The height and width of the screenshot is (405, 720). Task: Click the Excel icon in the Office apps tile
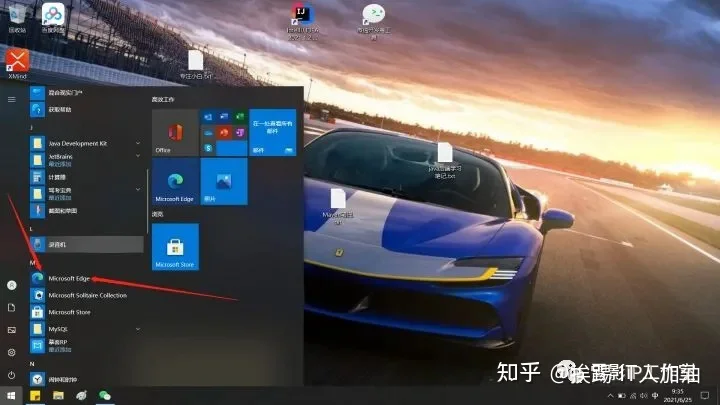(x=240, y=117)
